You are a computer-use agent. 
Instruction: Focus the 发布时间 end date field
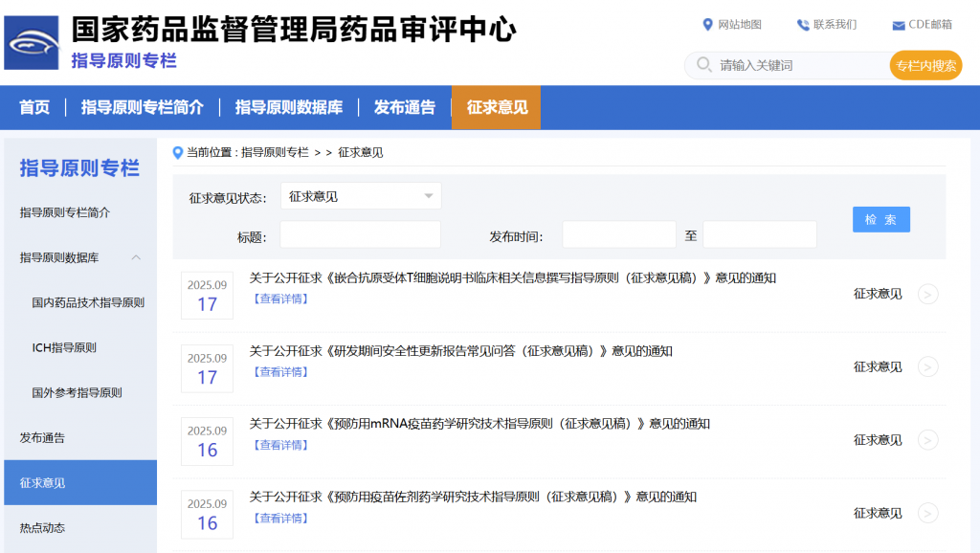tap(760, 234)
